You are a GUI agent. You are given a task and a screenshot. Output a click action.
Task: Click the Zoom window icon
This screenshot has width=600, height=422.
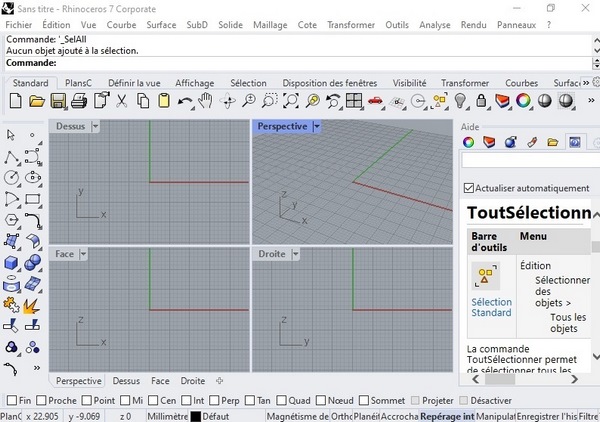[x=269, y=101]
